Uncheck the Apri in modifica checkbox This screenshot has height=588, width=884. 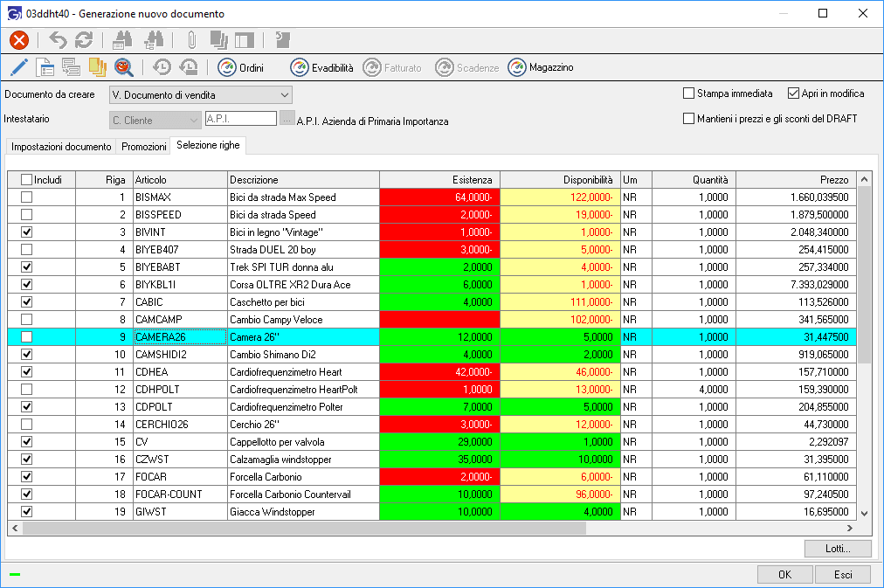point(794,93)
